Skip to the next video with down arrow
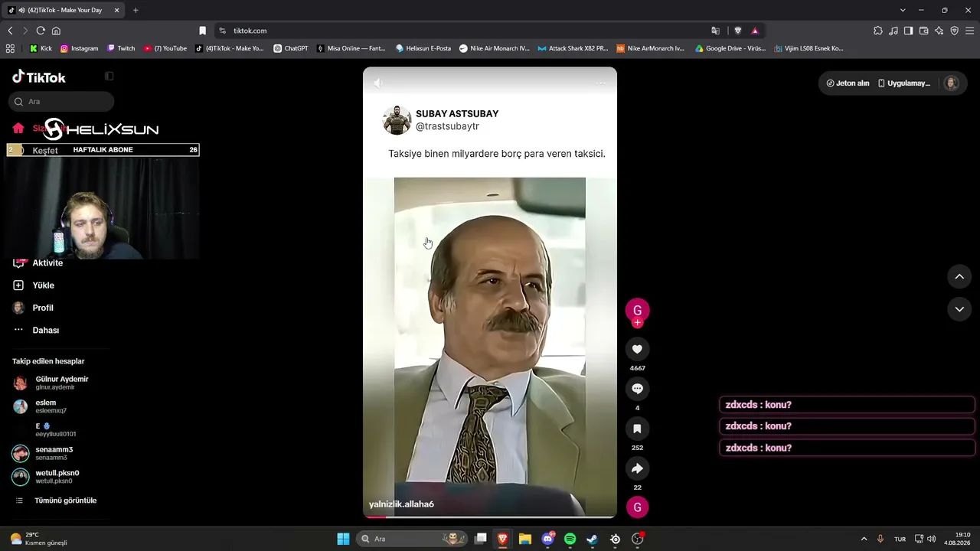Viewport: 980px width, 551px height. coord(959,309)
